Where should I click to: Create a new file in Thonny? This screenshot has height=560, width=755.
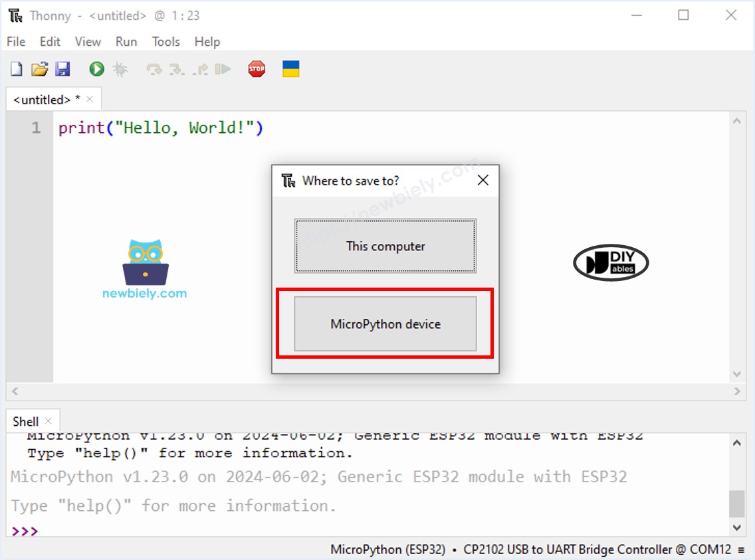pos(15,69)
